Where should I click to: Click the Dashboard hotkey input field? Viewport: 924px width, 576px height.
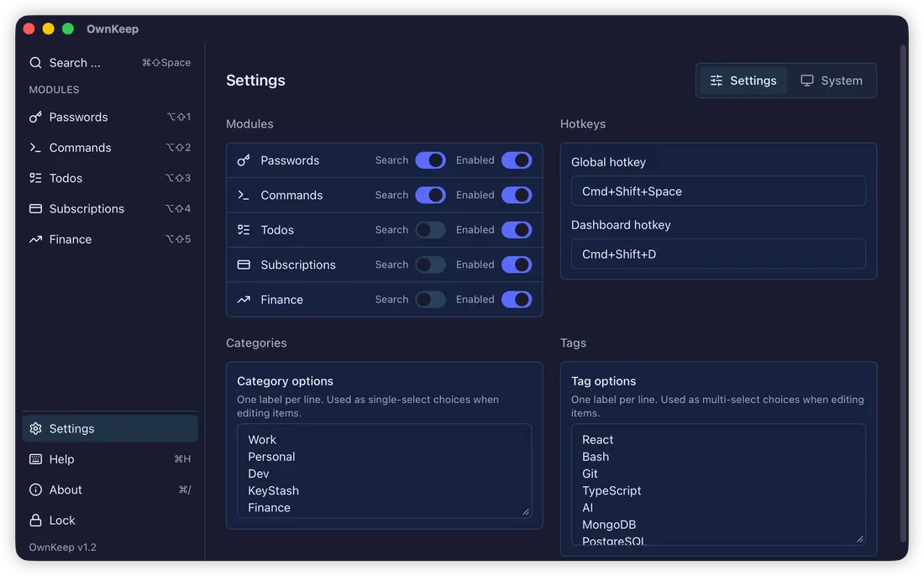tap(718, 254)
